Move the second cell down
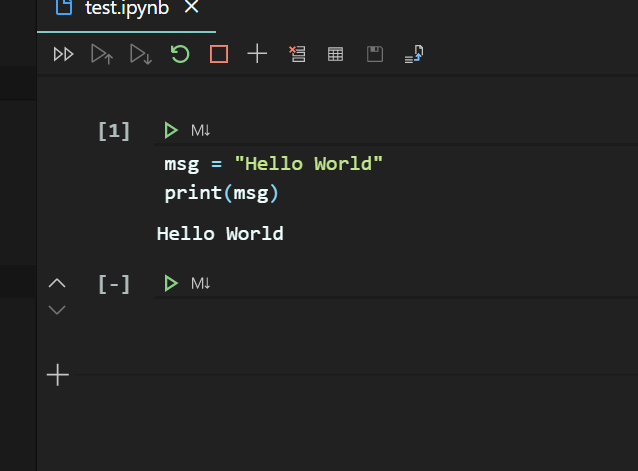 tap(57, 310)
